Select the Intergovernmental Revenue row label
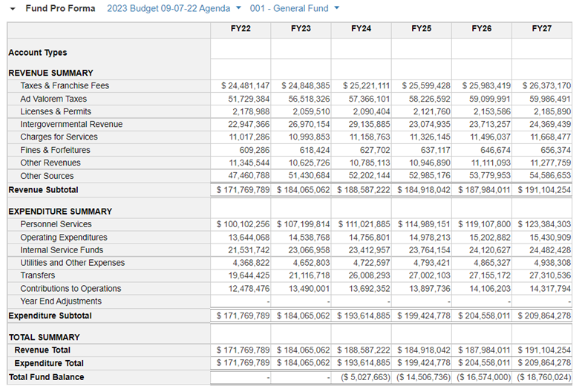Viewport: 579px width, 392px height. click(71, 124)
